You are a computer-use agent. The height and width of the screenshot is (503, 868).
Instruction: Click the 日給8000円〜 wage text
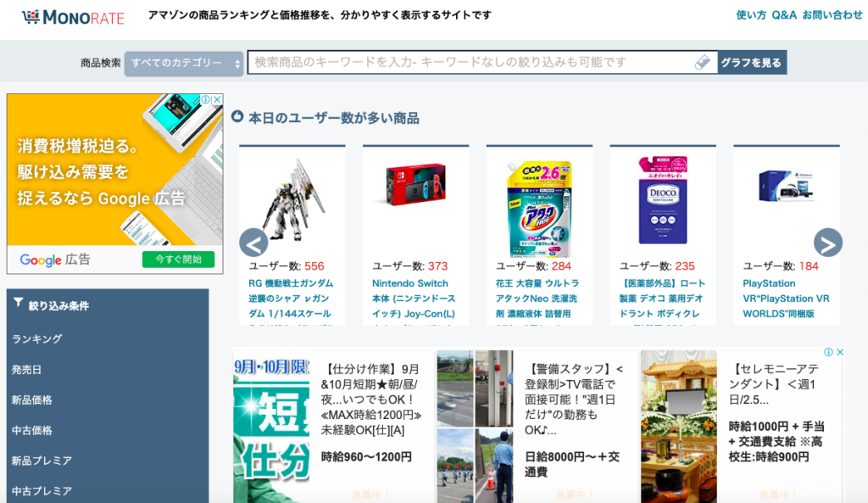[x=572, y=464]
